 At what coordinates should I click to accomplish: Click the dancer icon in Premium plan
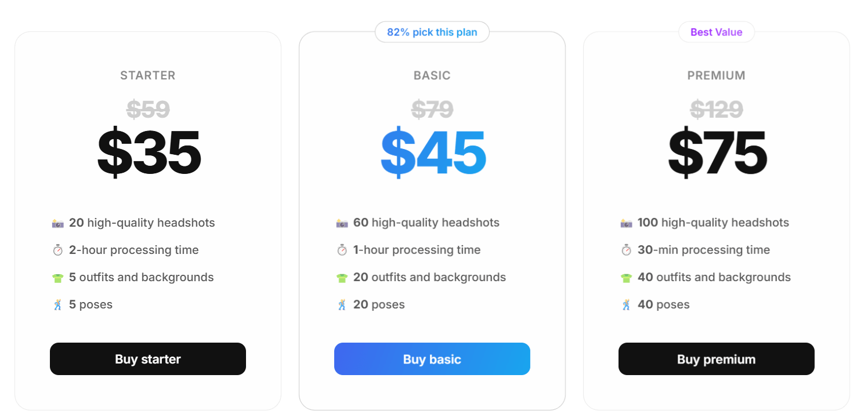626,305
